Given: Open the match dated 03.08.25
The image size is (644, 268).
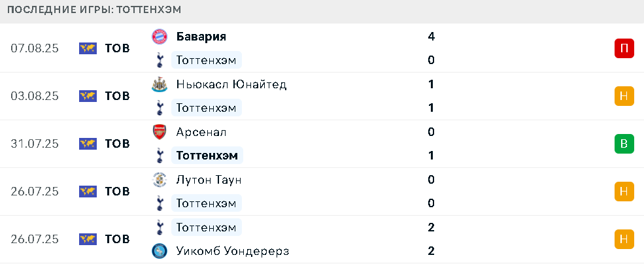Looking at the screenshot, I should pos(322,96).
